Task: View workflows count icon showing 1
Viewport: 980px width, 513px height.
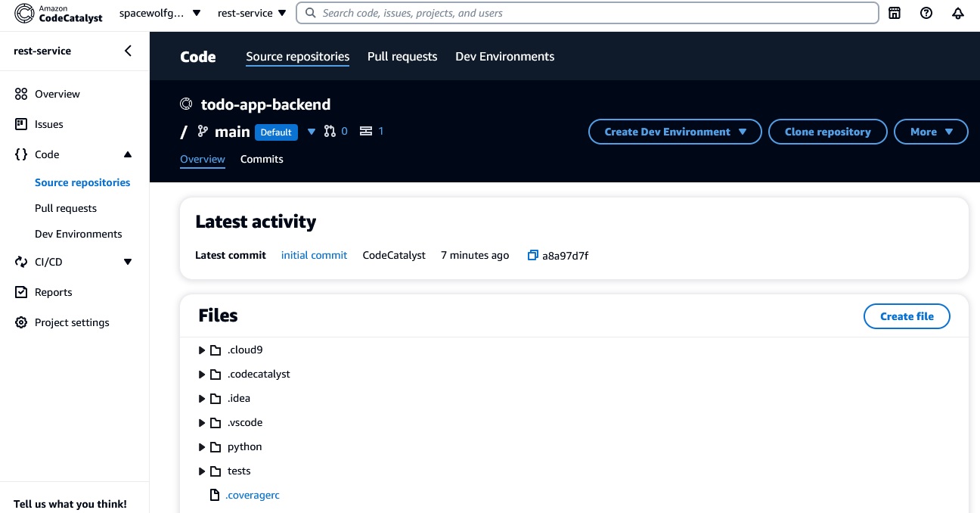Action: (x=366, y=132)
